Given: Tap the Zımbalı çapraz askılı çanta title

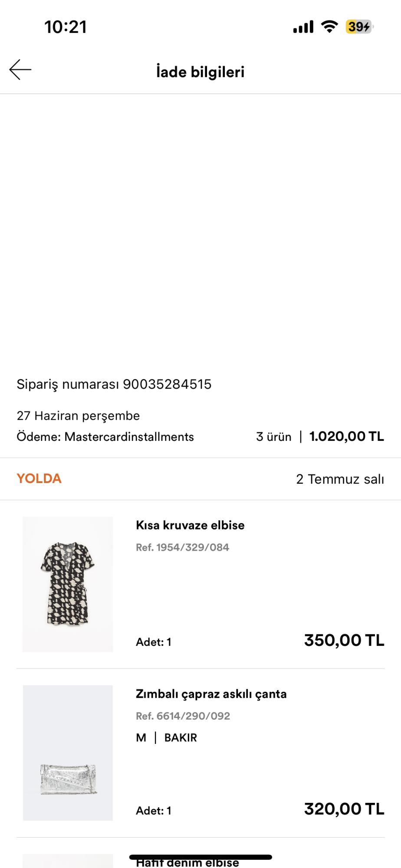Looking at the screenshot, I should point(211,694).
